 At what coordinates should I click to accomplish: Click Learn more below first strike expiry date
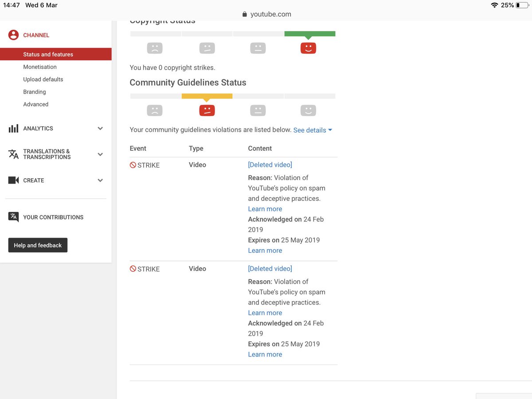[x=265, y=250]
